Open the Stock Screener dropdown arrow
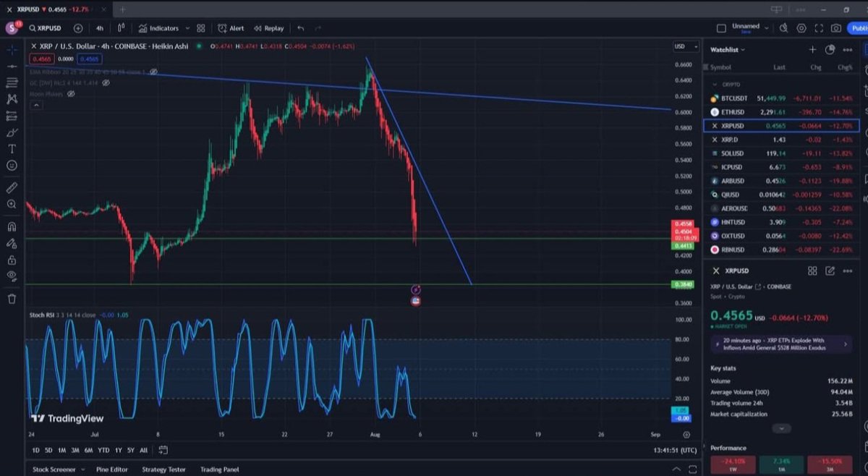 click(85, 469)
